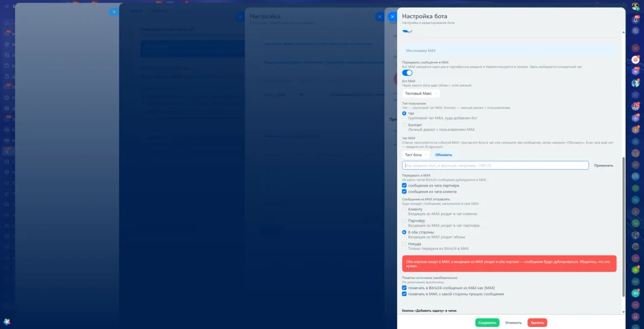This screenshot has height=329, width=644.
Task: Click scrollbar down arrow in bot settings
Action: point(623,312)
